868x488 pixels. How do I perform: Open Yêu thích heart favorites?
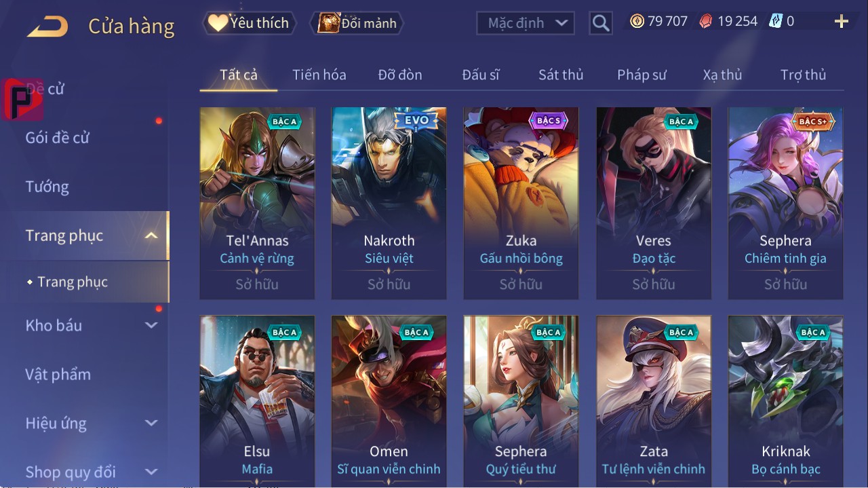click(x=250, y=23)
